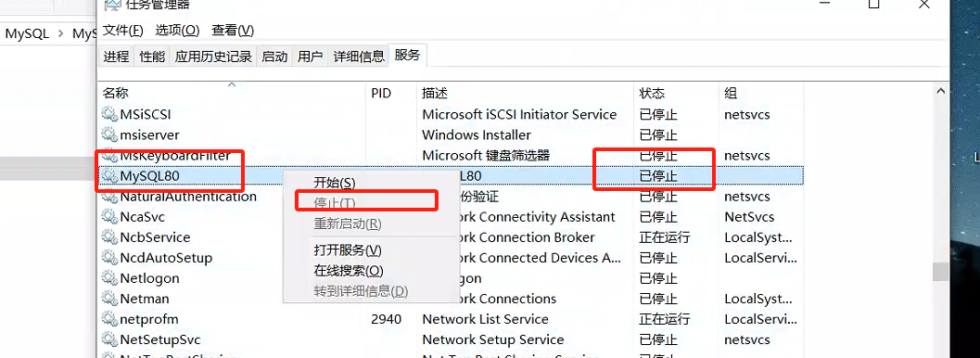This screenshot has width=980, height=358.
Task: Select the MSiSCSI service gear icon
Action: click(110, 114)
